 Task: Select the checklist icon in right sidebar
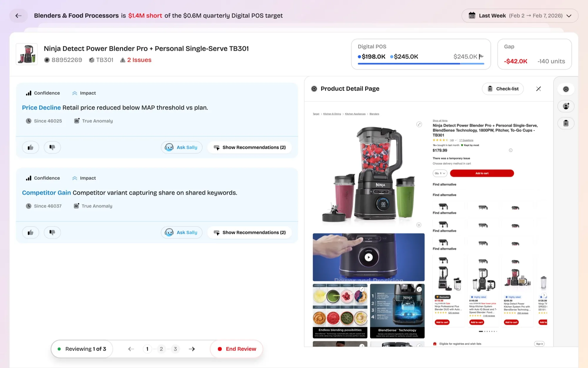coord(566,123)
